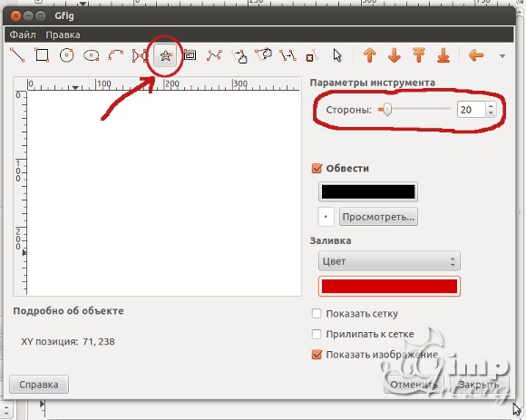This screenshot has height=420, width=526.
Task: Click the delete object tool
Action: [311, 55]
